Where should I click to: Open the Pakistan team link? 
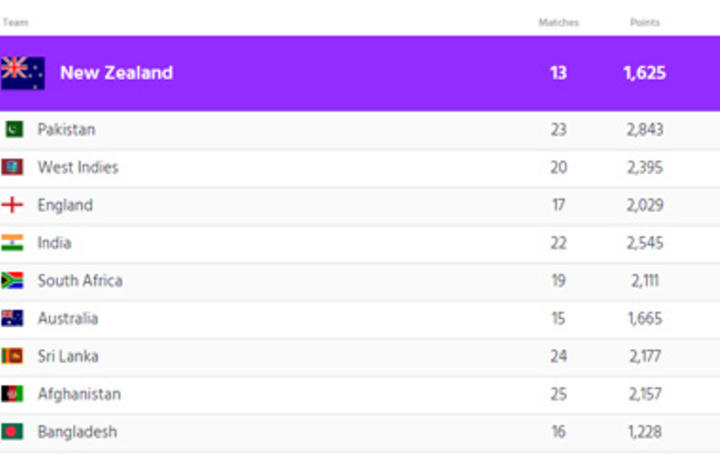point(66,130)
